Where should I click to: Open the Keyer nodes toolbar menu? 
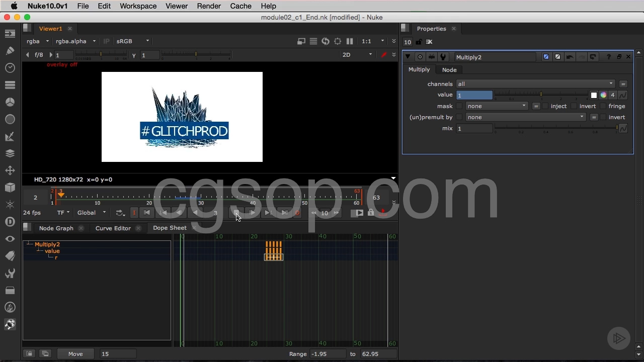pos(10,136)
